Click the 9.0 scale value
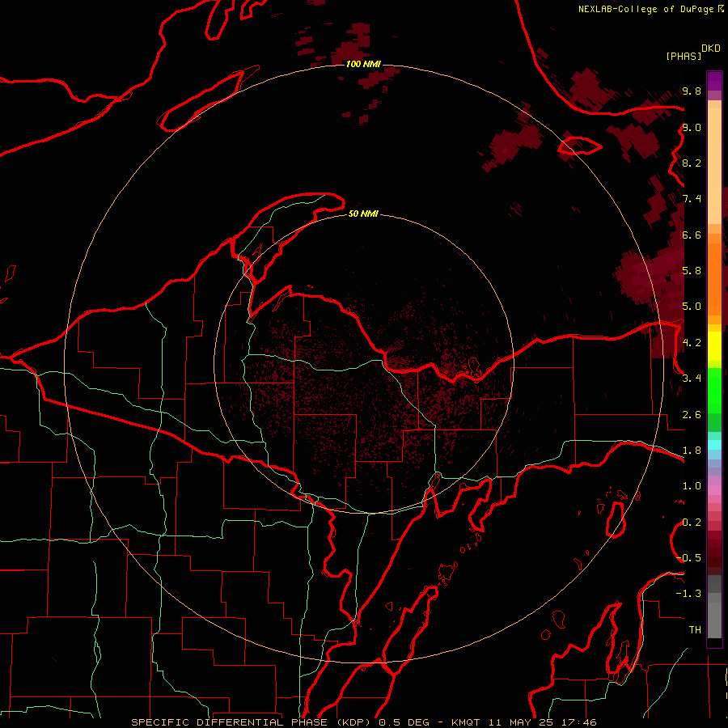Image resolution: width=728 pixels, height=728 pixels. (x=692, y=127)
